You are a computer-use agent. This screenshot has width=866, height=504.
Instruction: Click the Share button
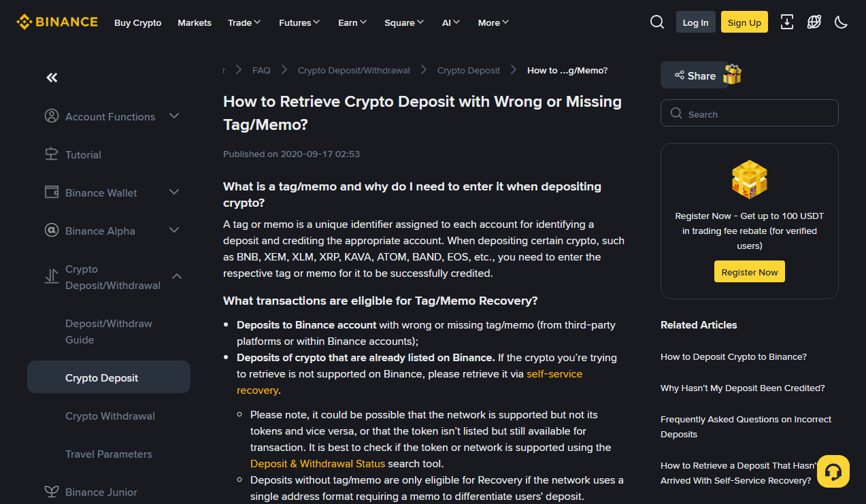695,75
